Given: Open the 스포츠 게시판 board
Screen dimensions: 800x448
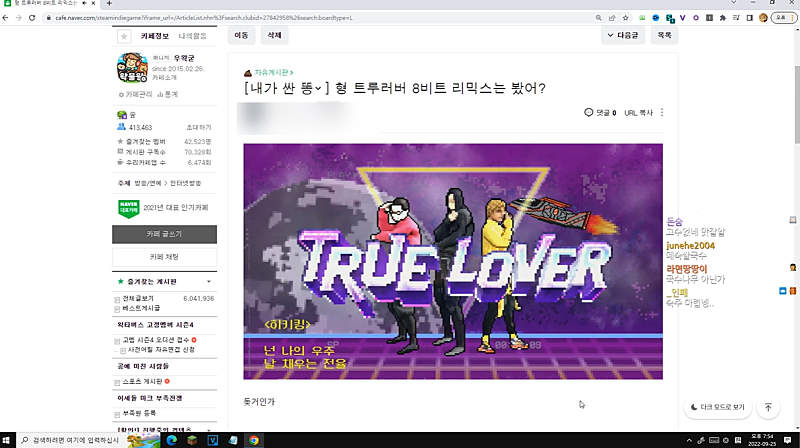Looking at the screenshot, I should [142, 382].
